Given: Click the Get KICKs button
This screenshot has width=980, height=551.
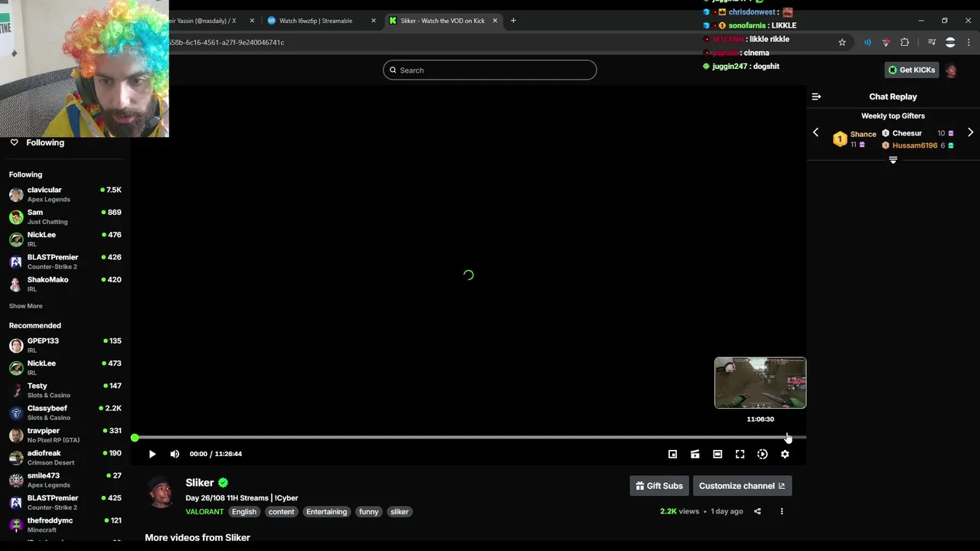Looking at the screenshot, I should coord(911,70).
